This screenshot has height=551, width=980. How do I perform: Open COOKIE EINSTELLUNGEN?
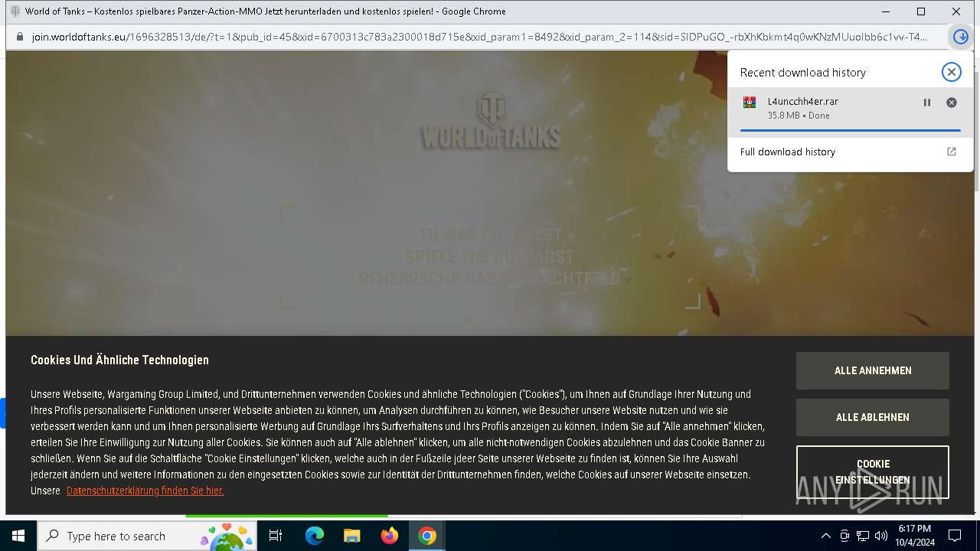(x=873, y=472)
